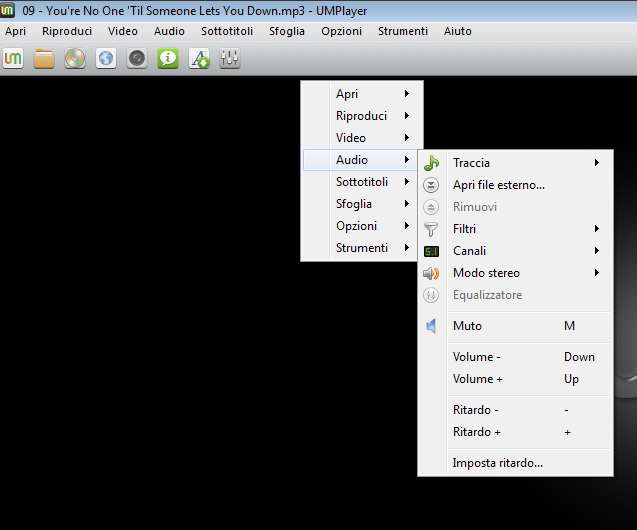Expand Sottotitoli in the context menu
Viewport: 637px width, 530px height.
click(362, 182)
